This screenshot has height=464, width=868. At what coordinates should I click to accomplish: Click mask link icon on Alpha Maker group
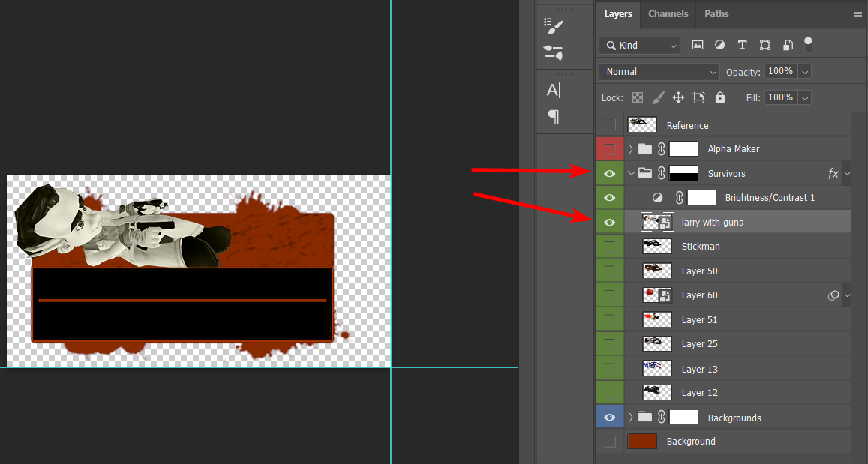pos(662,148)
